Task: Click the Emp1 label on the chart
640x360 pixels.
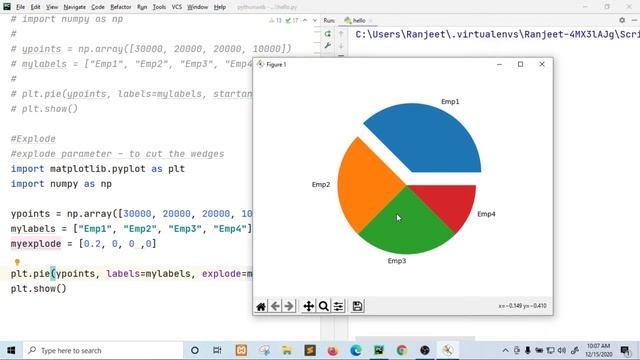Action: click(450, 102)
